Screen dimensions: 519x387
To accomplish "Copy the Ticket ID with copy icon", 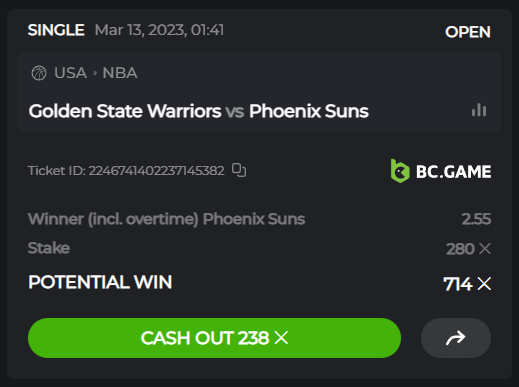I will [239, 170].
